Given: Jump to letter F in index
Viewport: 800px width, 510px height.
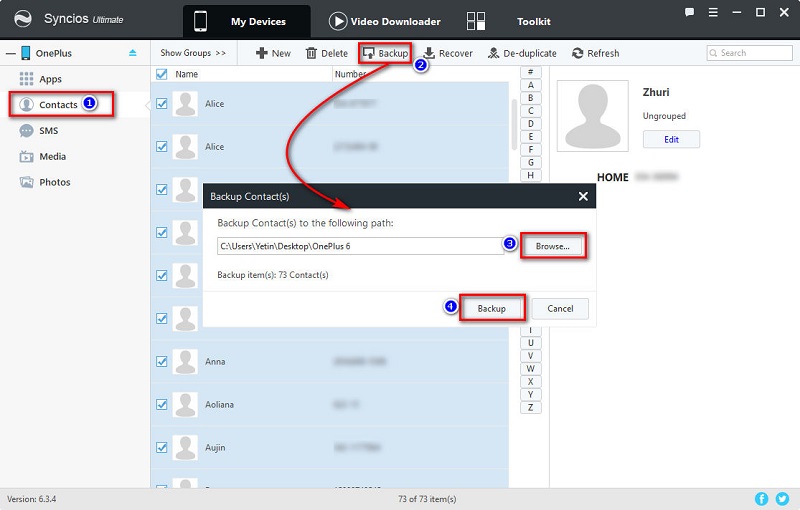Looking at the screenshot, I should tap(531, 149).
